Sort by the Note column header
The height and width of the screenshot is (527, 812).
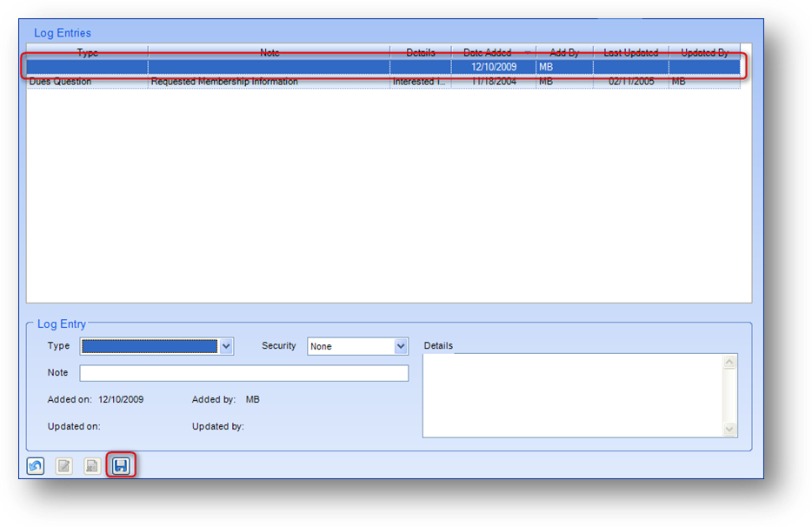pos(270,52)
